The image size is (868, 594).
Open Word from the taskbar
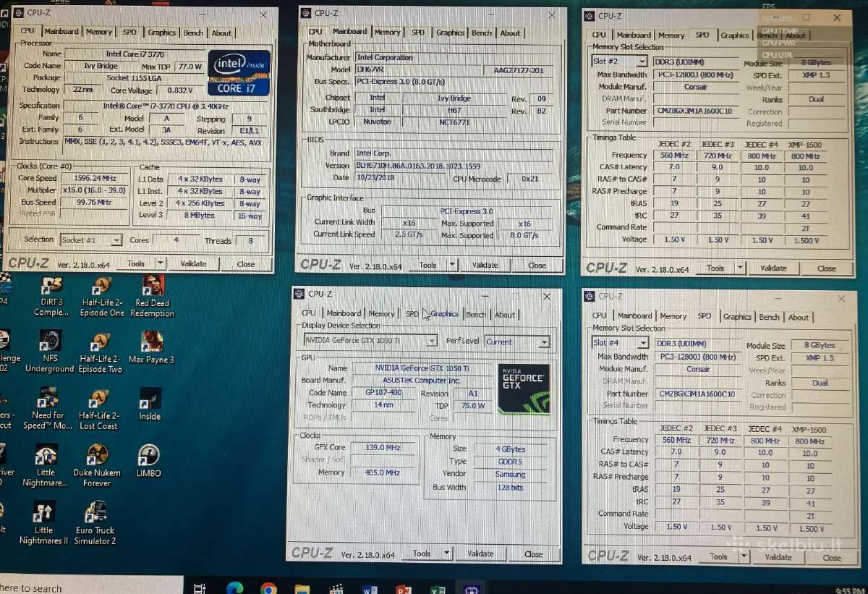[370, 588]
